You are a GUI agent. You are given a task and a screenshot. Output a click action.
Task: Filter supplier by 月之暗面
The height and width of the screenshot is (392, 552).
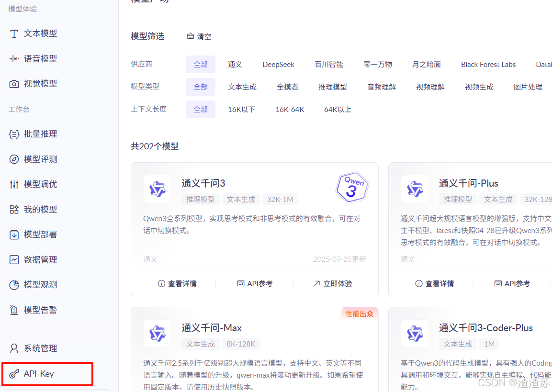pyautogui.click(x=426, y=65)
